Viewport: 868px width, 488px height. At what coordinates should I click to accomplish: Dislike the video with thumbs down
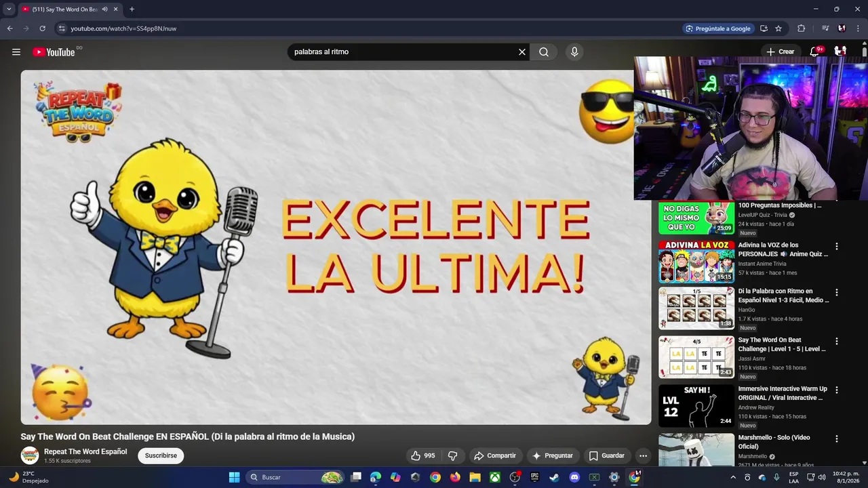click(x=452, y=455)
